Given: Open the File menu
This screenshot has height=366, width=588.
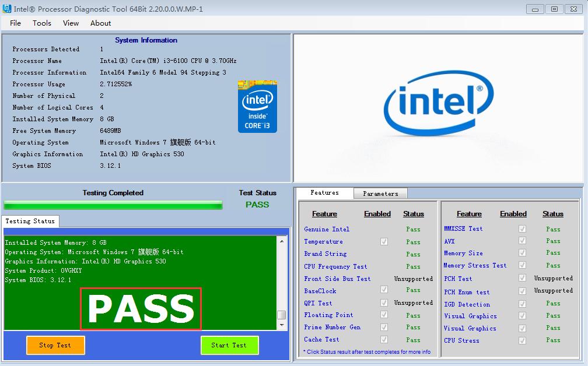Looking at the screenshot, I should [x=15, y=23].
